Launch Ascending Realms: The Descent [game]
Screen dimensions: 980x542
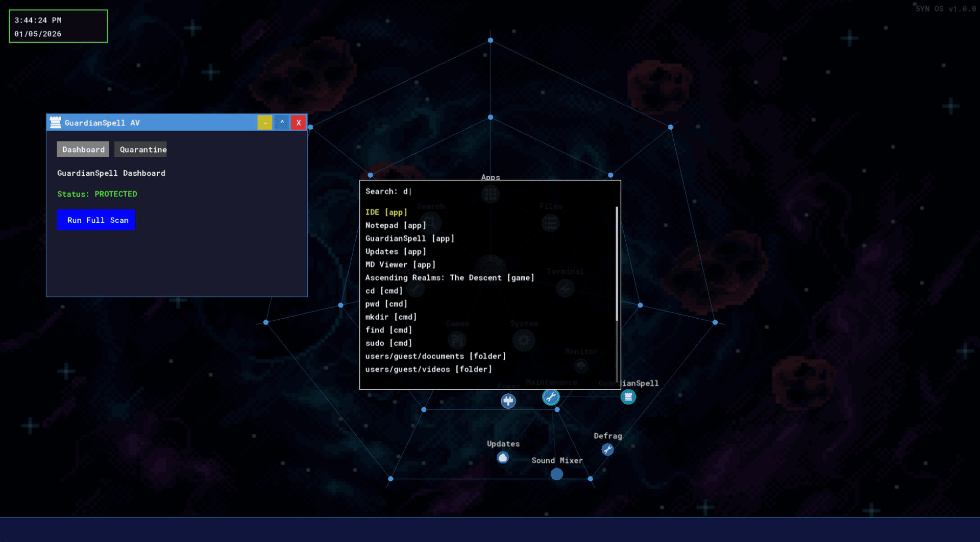(450, 278)
